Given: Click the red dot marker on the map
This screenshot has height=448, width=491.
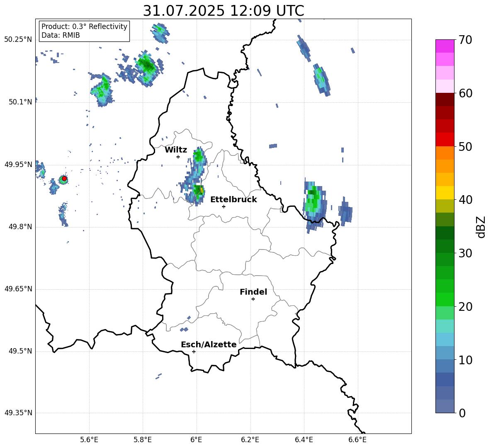Looking at the screenshot, I should (64, 179).
